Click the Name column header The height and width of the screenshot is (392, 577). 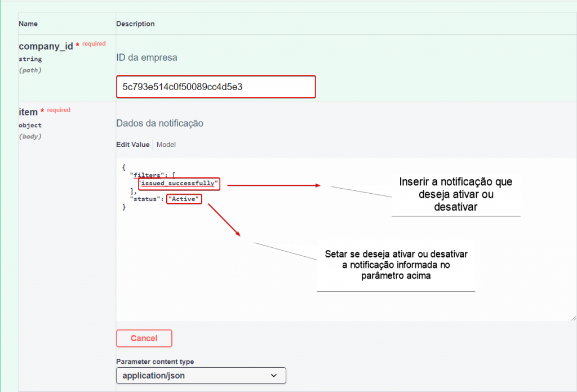point(28,24)
